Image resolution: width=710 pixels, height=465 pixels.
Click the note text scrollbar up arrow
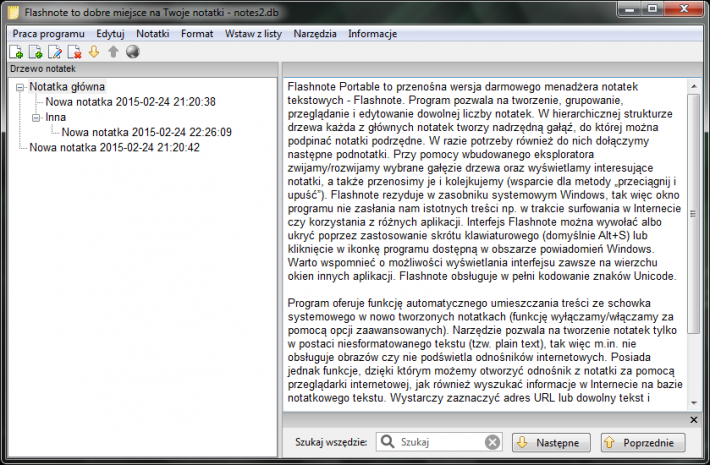(x=694, y=86)
